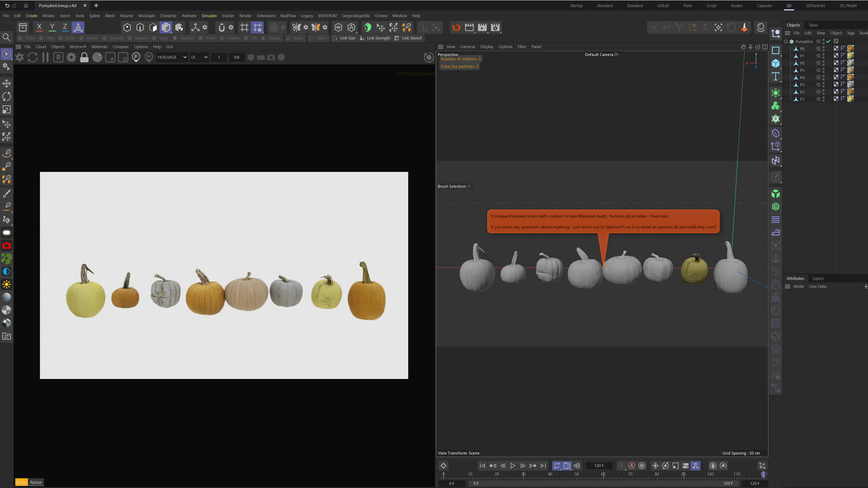
Task: Select the Rotate tool in the left toolbar
Action: coord(7,96)
